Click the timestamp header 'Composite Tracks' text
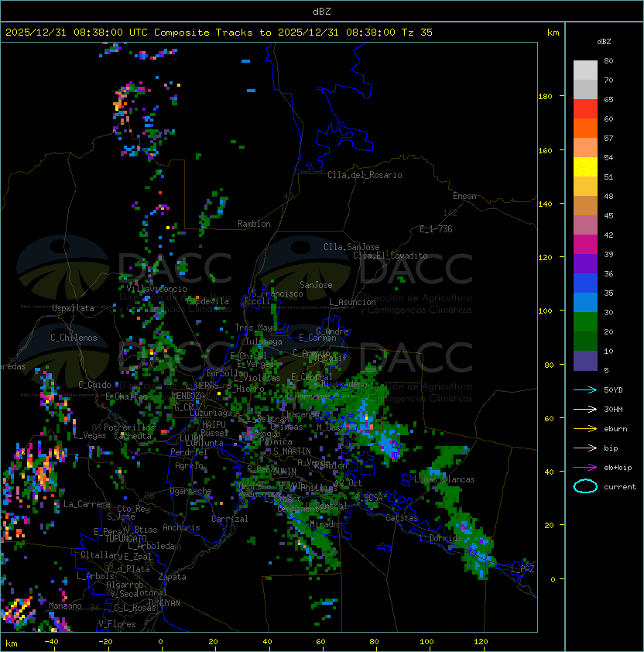Screen dimensions: 644x652 [204, 33]
